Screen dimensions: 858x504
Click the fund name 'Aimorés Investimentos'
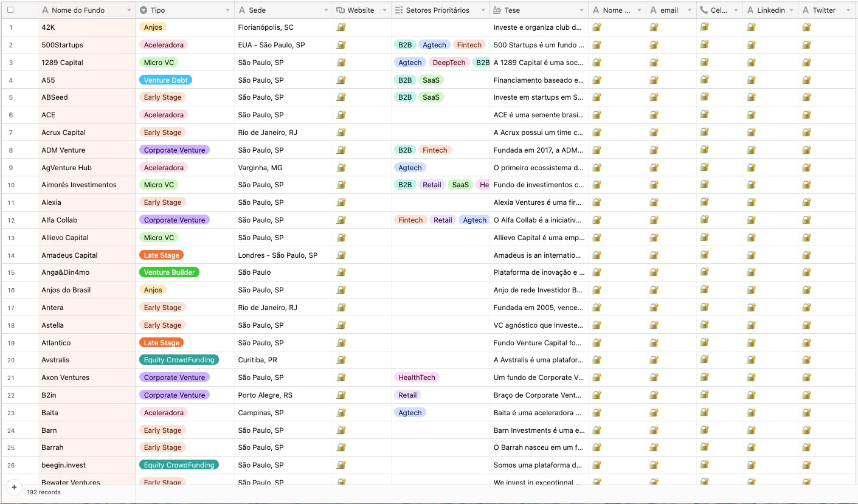[x=79, y=185]
